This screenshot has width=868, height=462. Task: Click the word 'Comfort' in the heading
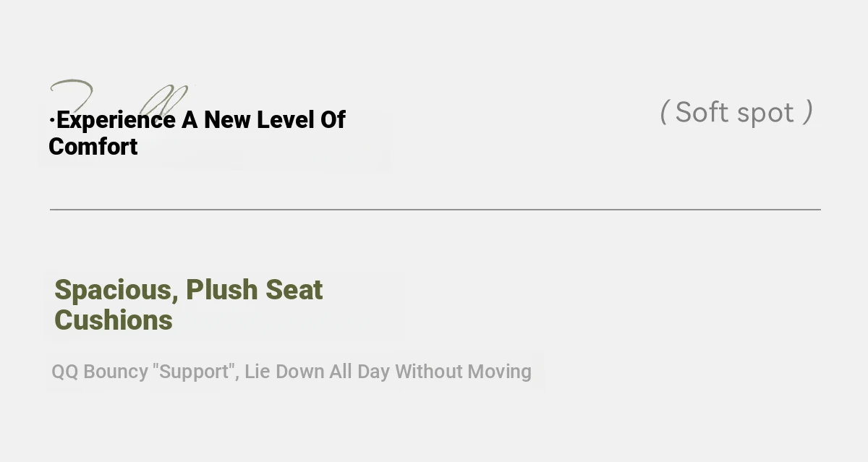click(93, 147)
